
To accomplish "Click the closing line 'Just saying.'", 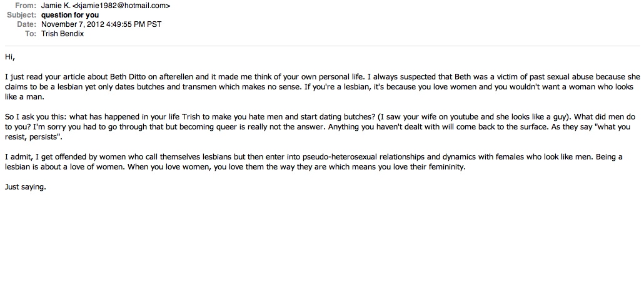I will 26,187.
